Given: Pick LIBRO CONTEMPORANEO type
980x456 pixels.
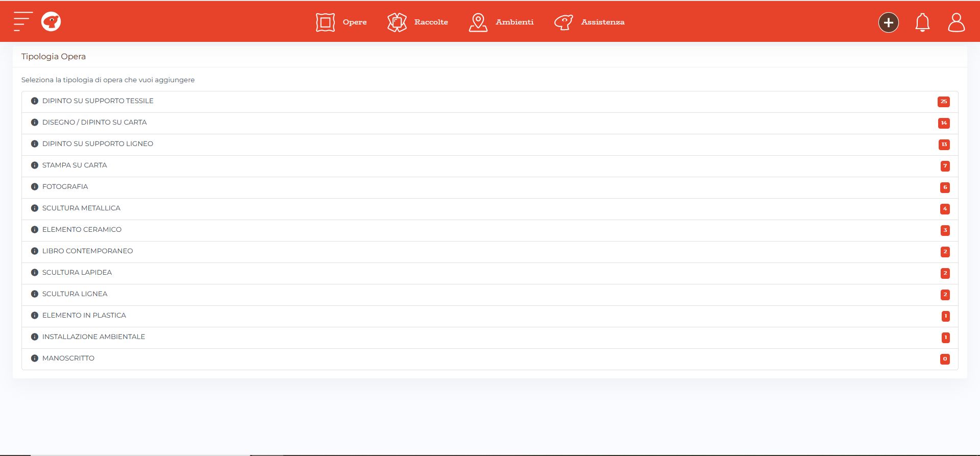Looking at the screenshot, I should 490,252.
